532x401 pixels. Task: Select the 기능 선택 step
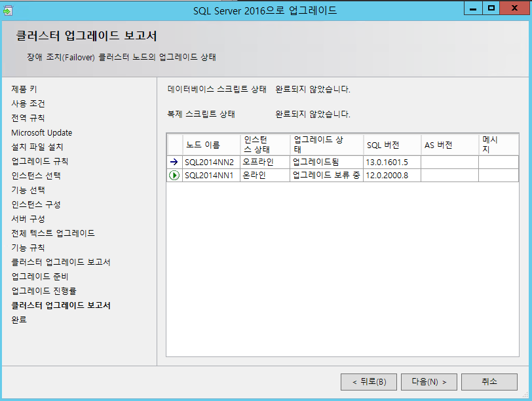[x=28, y=190]
